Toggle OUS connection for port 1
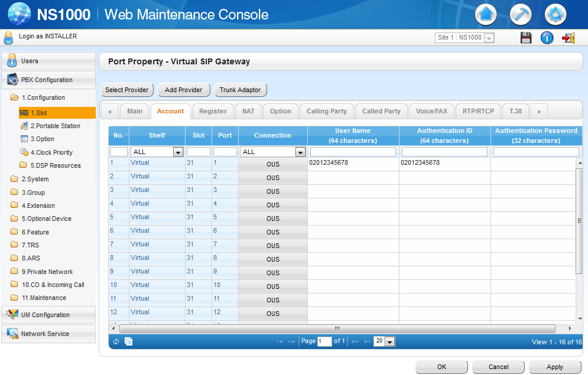 pos(273,164)
